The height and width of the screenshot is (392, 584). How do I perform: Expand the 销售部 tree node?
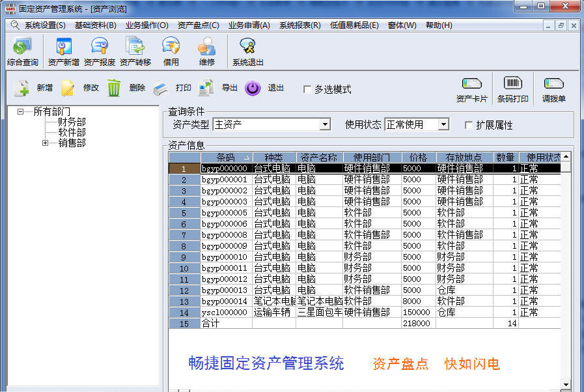45,143
